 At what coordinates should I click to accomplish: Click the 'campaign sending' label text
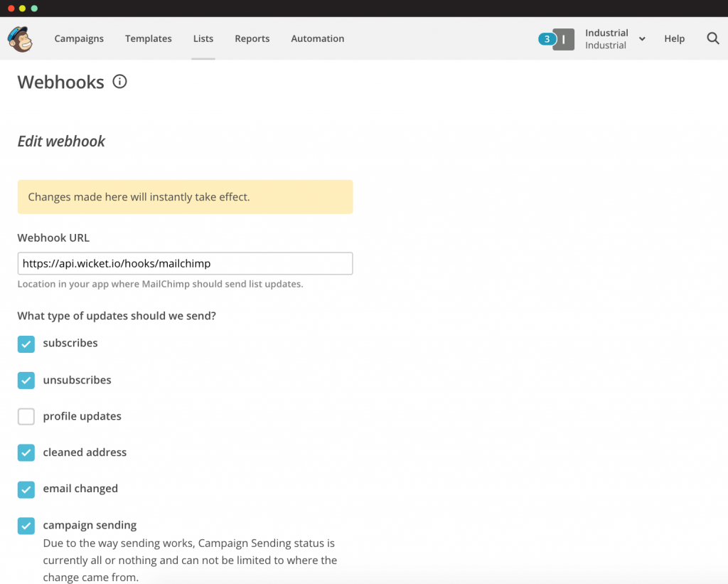pyautogui.click(x=90, y=525)
